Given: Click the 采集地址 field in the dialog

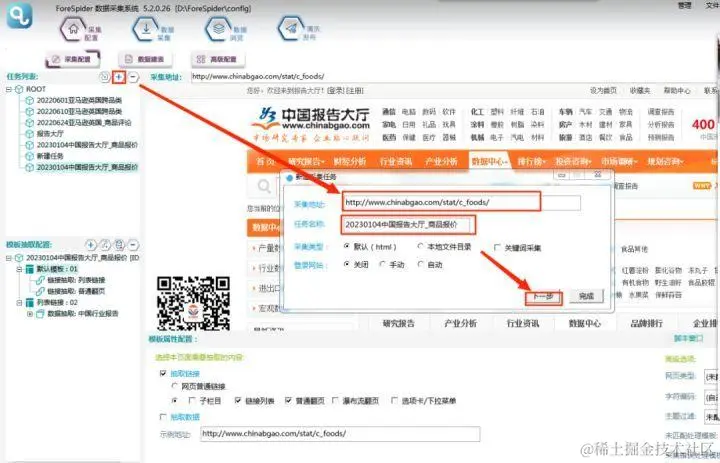Looking at the screenshot, I should coord(461,202).
